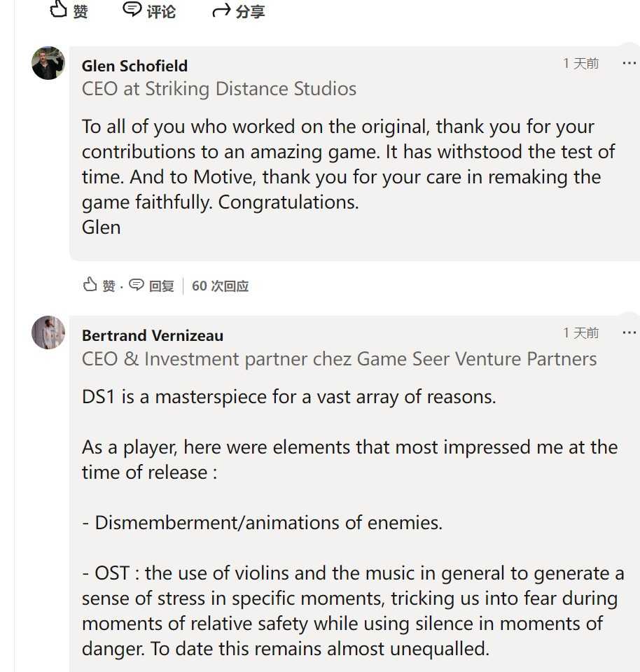
Task: Click "CEO at Striking Distance Studios" headline
Action: [219, 89]
